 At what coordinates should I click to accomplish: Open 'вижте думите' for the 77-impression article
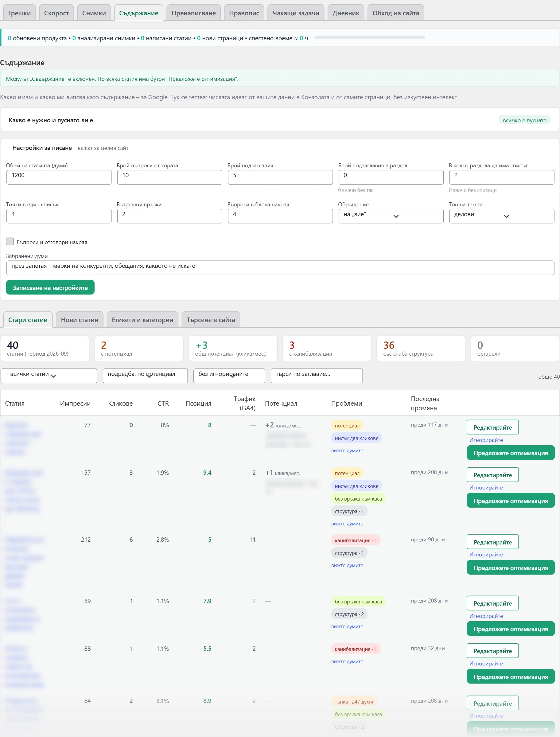click(347, 450)
